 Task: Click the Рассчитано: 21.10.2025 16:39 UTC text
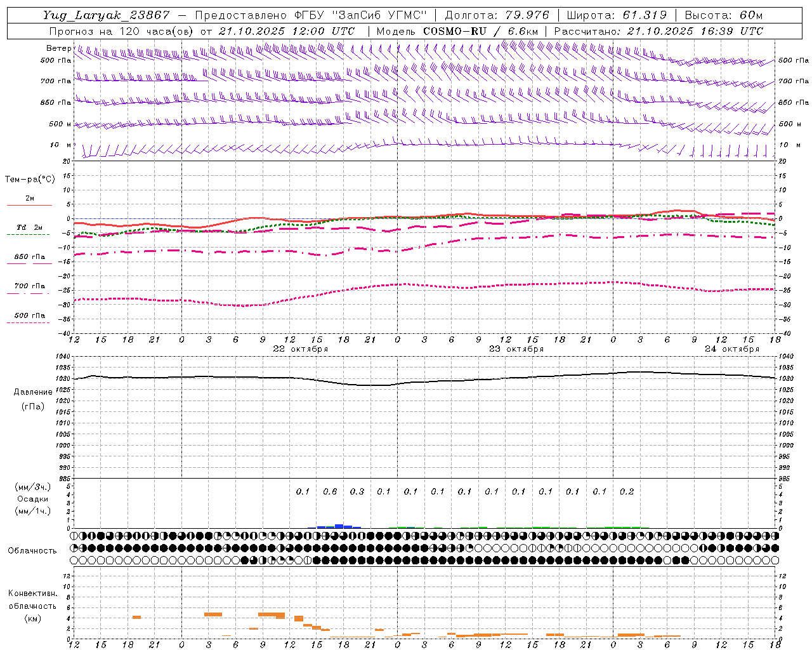click(658, 31)
